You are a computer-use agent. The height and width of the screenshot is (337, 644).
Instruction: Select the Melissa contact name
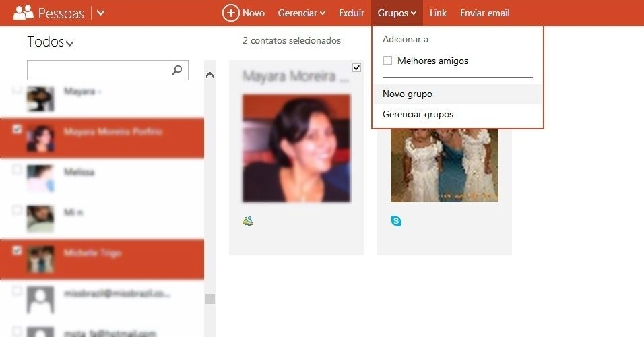point(79,172)
